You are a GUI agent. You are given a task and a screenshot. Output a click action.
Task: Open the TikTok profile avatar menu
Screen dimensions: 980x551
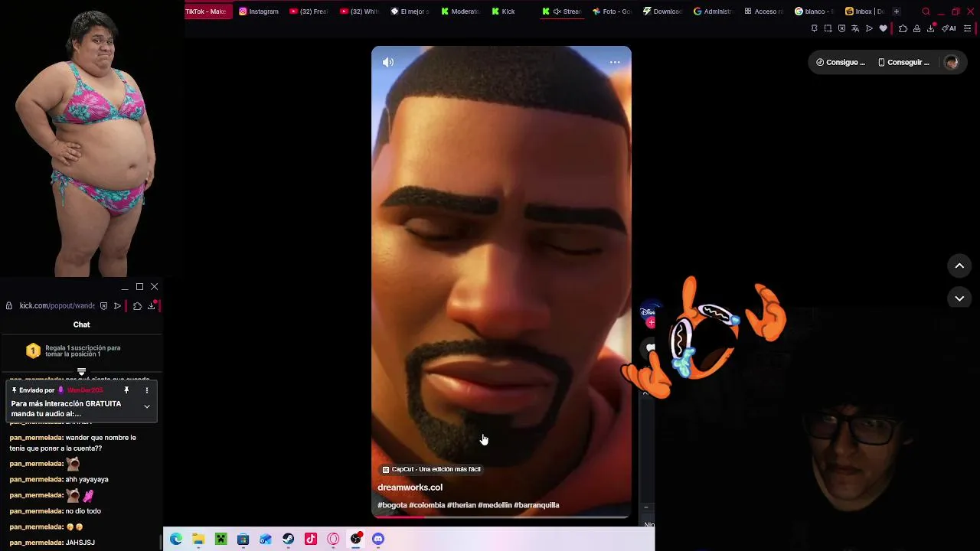pyautogui.click(x=952, y=63)
